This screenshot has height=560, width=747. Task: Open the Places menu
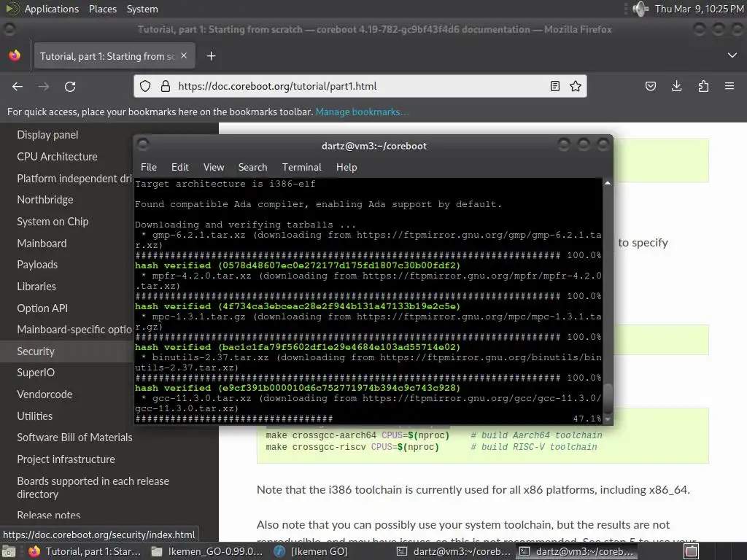[102, 9]
